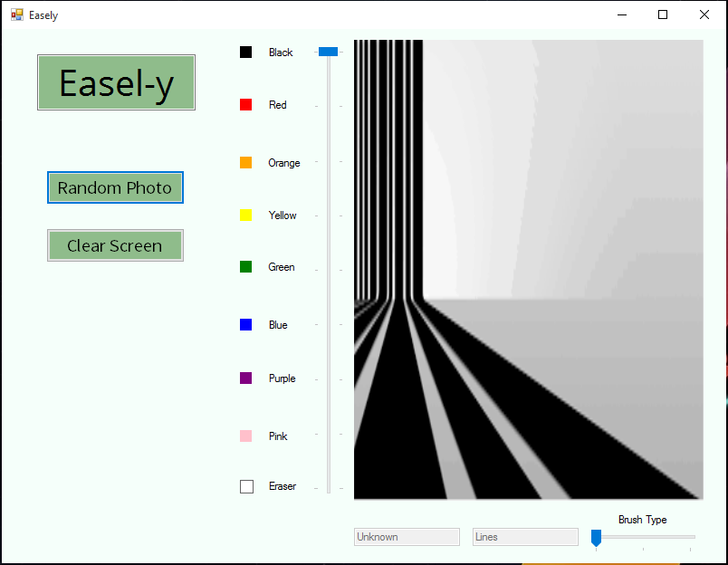This screenshot has height=565, width=728.
Task: Click the Random Photo button
Action: tap(115, 187)
